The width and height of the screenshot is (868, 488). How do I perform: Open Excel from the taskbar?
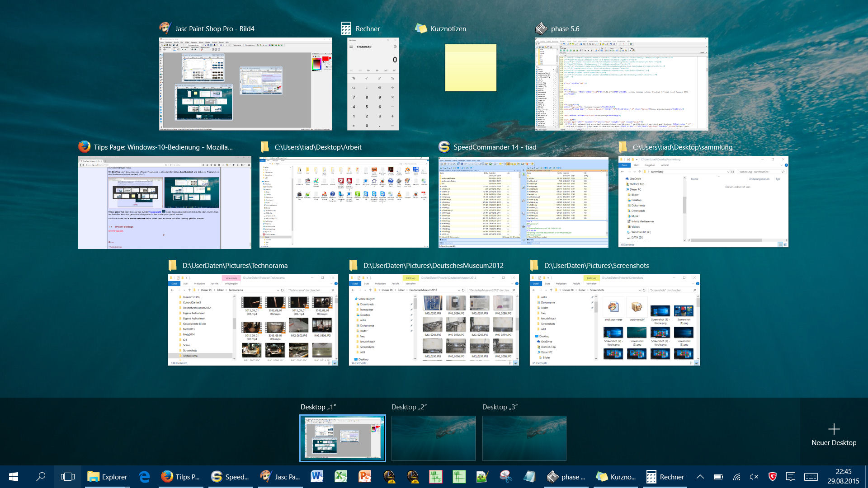coord(340,477)
